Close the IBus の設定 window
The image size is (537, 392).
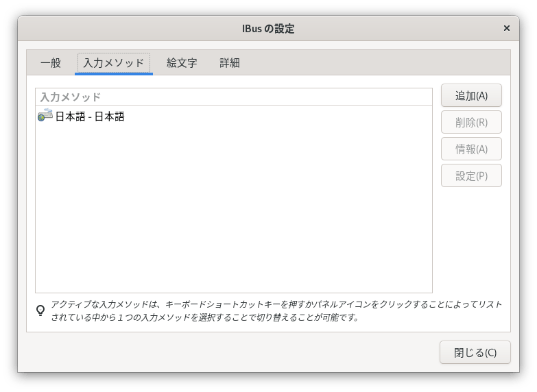pyautogui.click(x=507, y=28)
